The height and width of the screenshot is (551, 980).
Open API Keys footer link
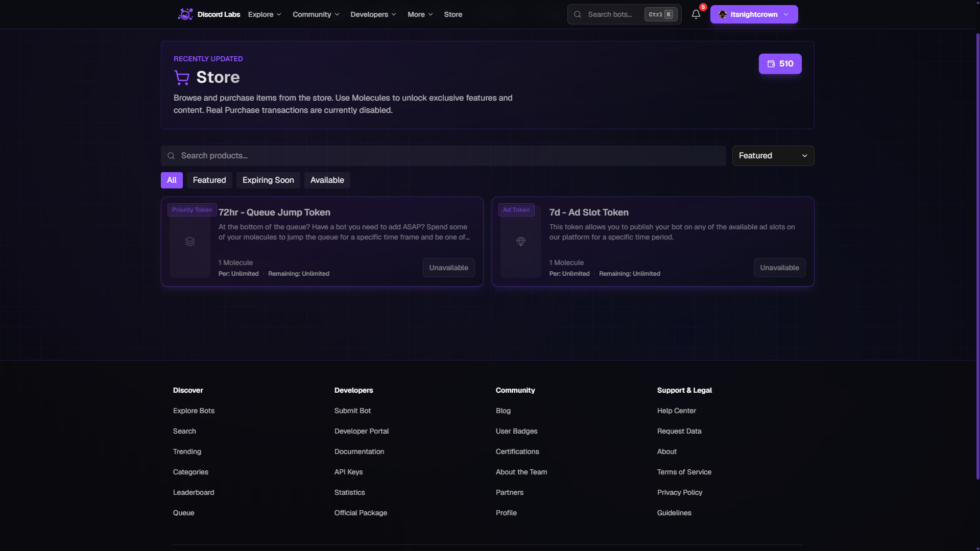(348, 472)
